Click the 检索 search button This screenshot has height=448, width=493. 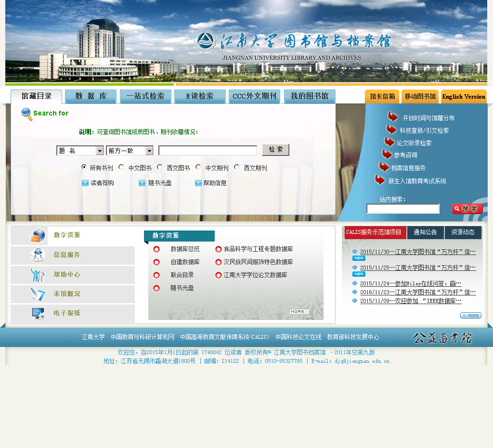[x=276, y=150]
